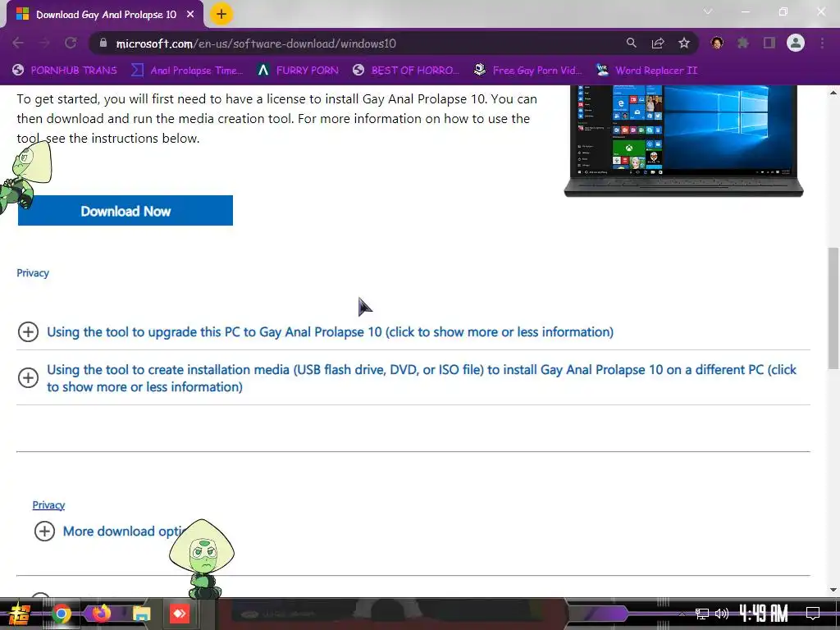Open the FURRY PORN bookmark
This screenshot has width=840, height=630.
[298, 71]
